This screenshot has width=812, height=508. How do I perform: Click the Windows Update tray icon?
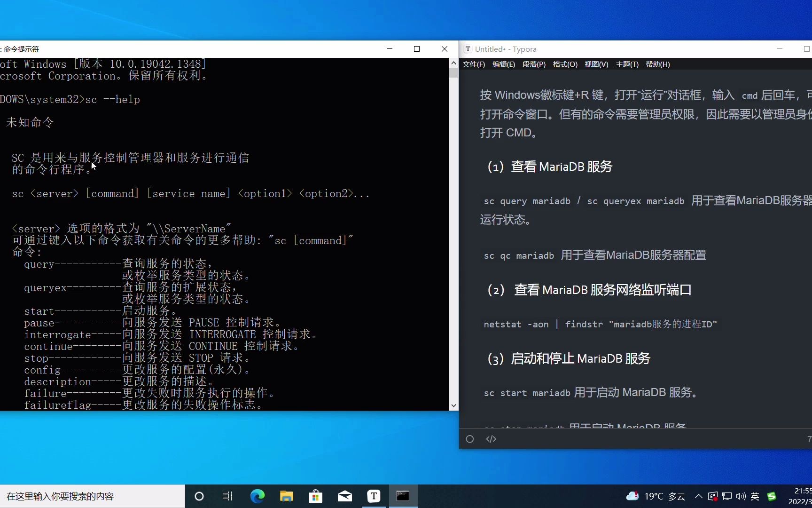coord(713,496)
